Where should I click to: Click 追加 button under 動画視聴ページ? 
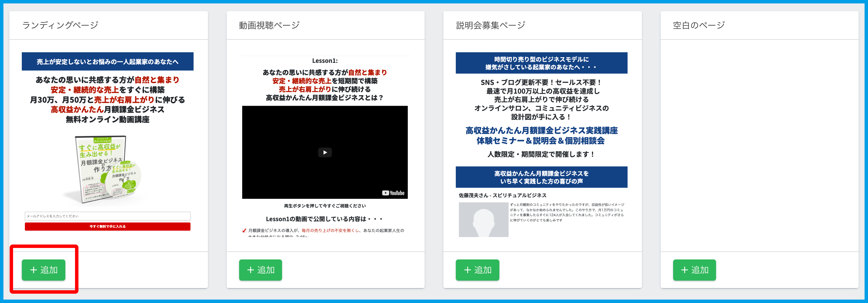261,270
